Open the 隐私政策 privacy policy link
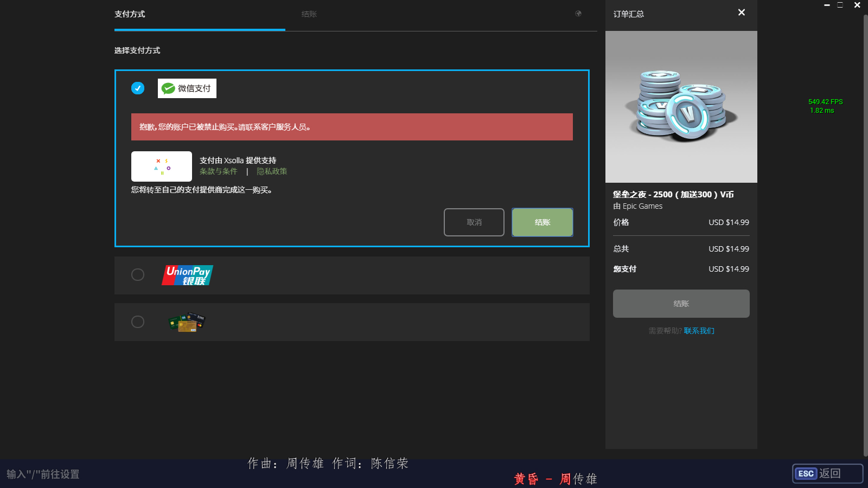The height and width of the screenshot is (488, 868). pyautogui.click(x=272, y=171)
